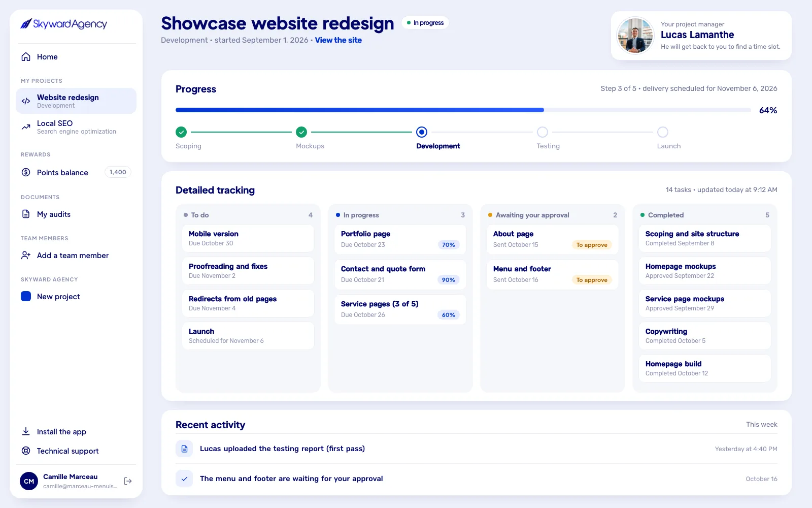Click the add-person icon for team member

point(26,255)
